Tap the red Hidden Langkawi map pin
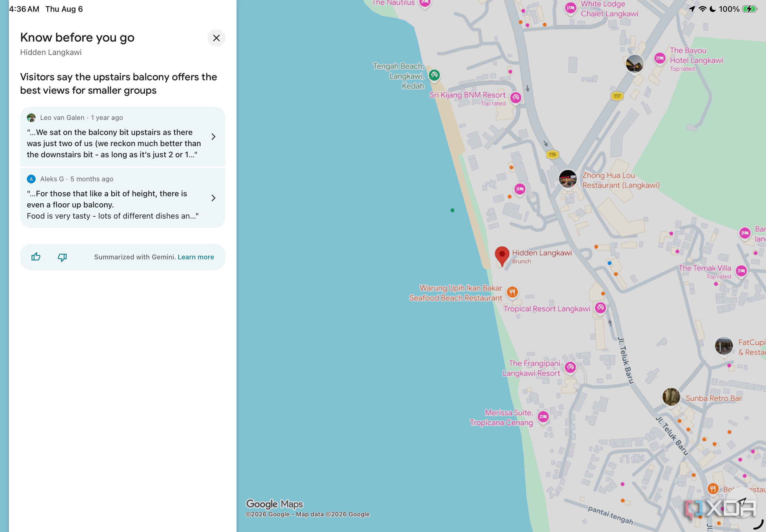The width and height of the screenshot is (766, 532). pyautogui.click(x=502, y=256)
